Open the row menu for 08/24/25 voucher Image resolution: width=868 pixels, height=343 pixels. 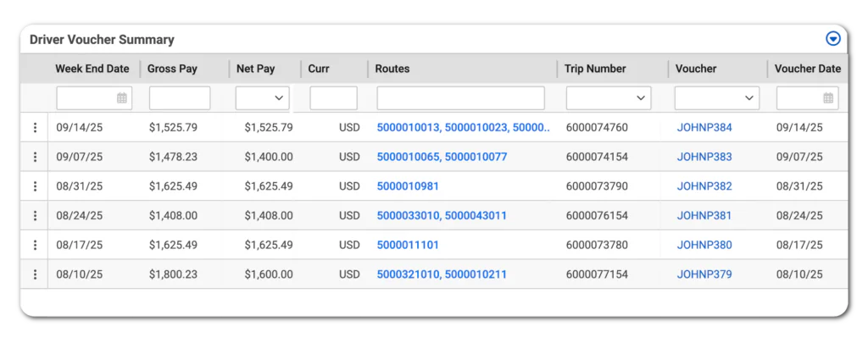coord(35,216)
